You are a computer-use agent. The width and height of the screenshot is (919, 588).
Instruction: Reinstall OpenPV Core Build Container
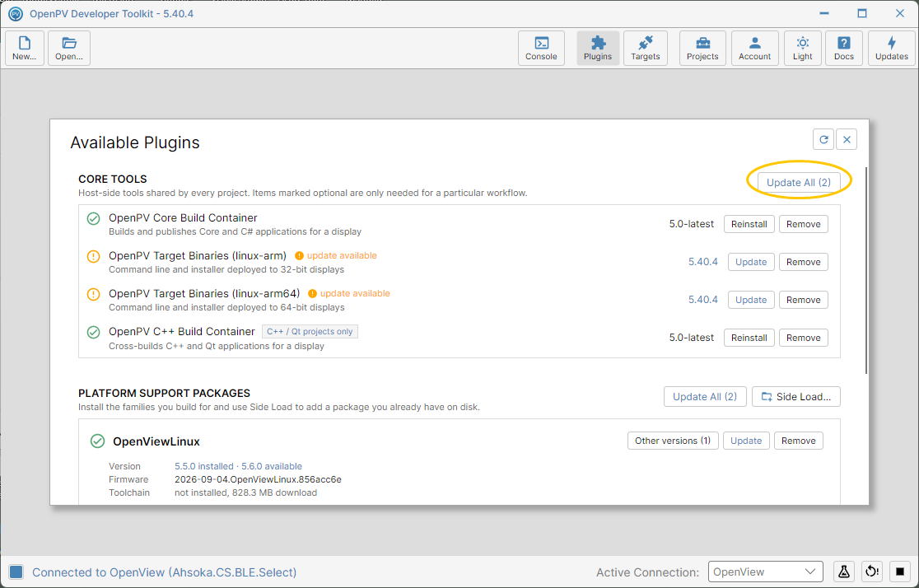[749, 224]
